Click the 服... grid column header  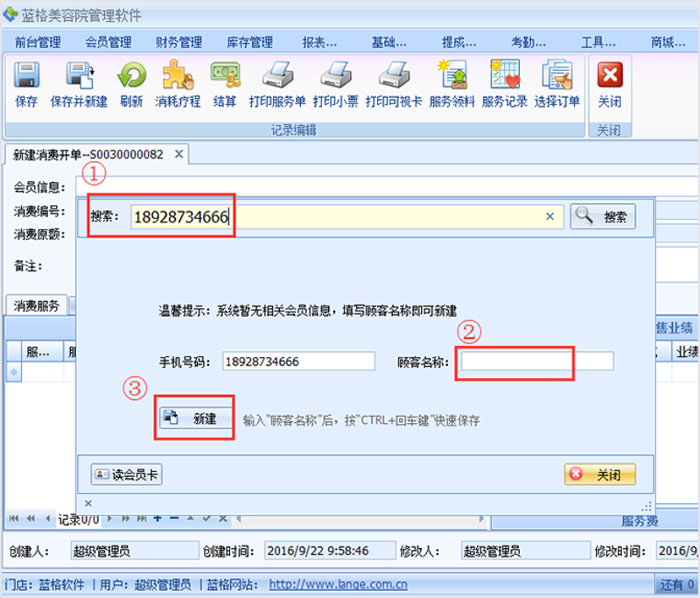41,352
